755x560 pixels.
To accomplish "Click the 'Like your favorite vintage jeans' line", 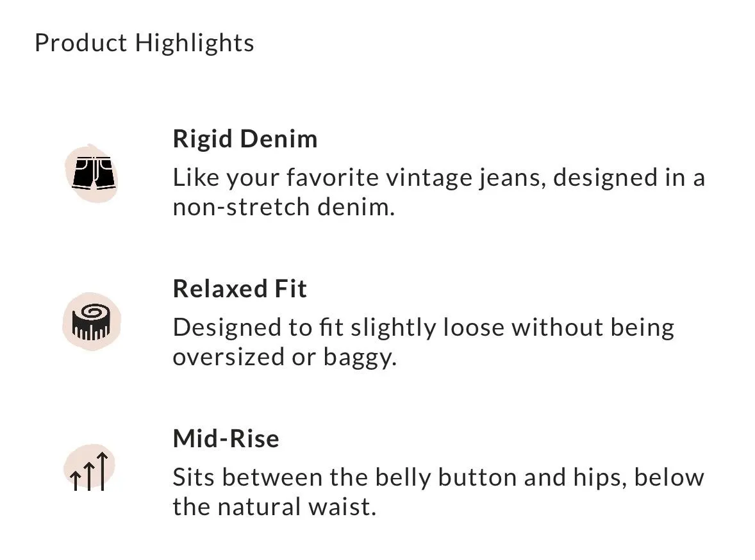I will pyautogui.click(x=438, y=178).
